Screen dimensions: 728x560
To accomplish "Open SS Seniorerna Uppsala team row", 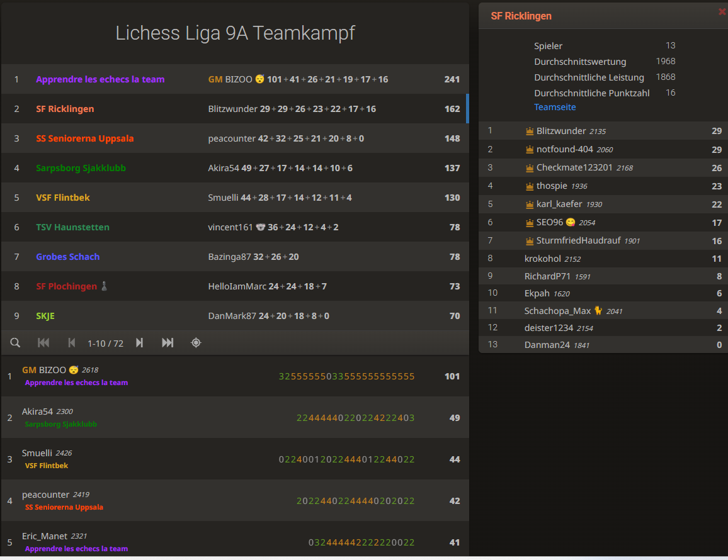I will click(x=235, y=138).
